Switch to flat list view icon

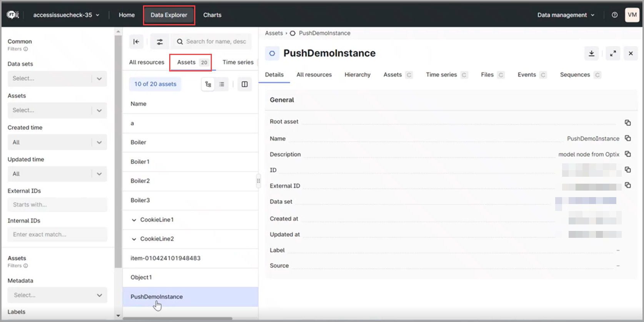click(x=222, y=84)
